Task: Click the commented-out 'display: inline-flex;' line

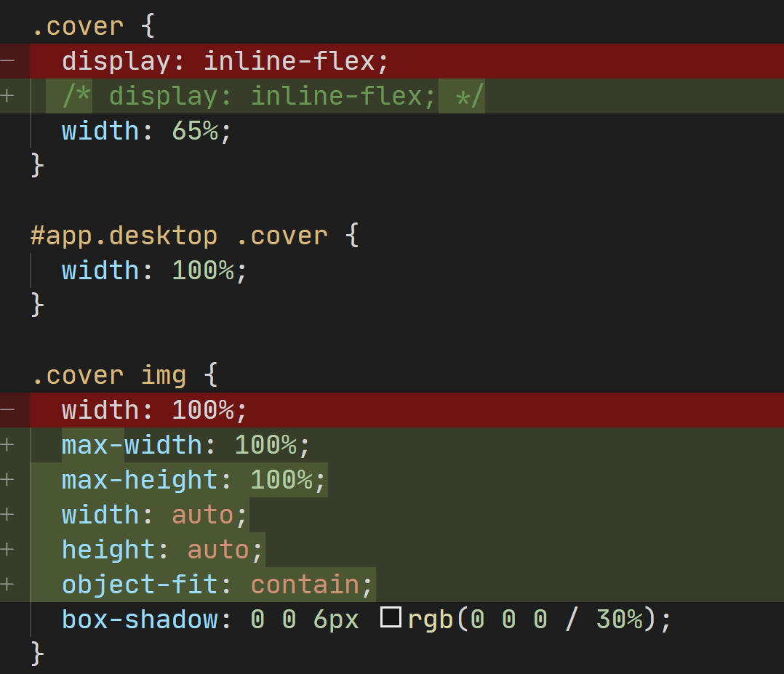Action: tap(273, 96)
